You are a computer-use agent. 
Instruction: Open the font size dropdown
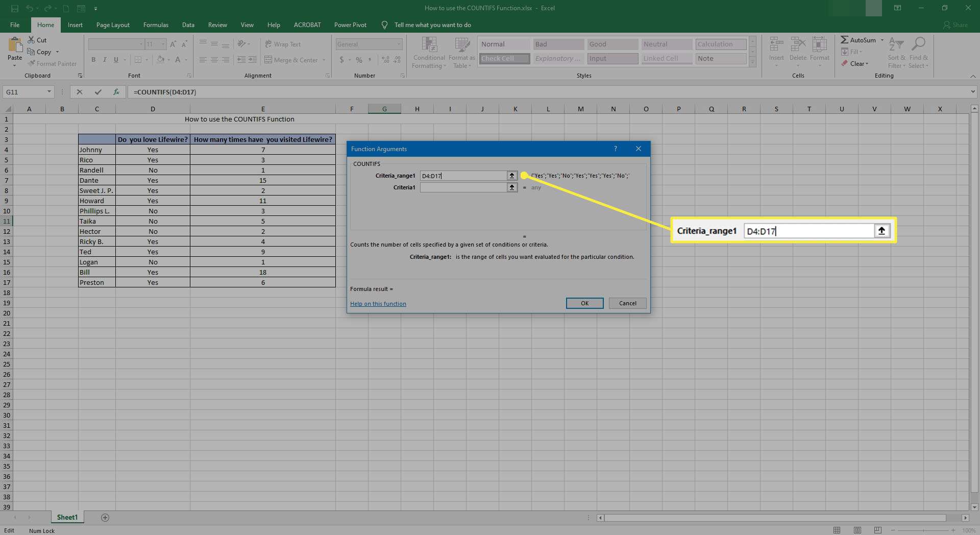[163, 44]
